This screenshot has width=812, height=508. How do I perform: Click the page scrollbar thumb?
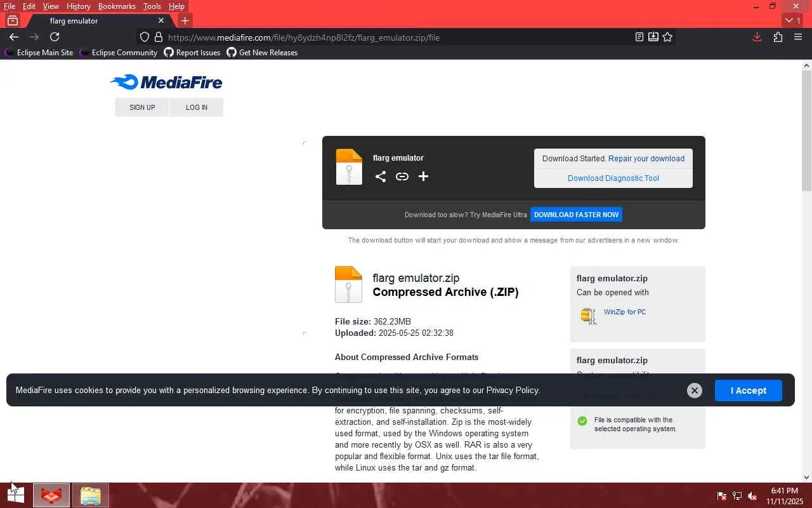tap(807, 131)
